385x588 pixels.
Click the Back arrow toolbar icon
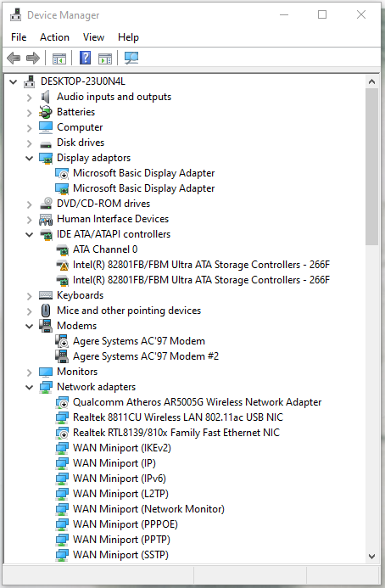click(x=14, y=59)
